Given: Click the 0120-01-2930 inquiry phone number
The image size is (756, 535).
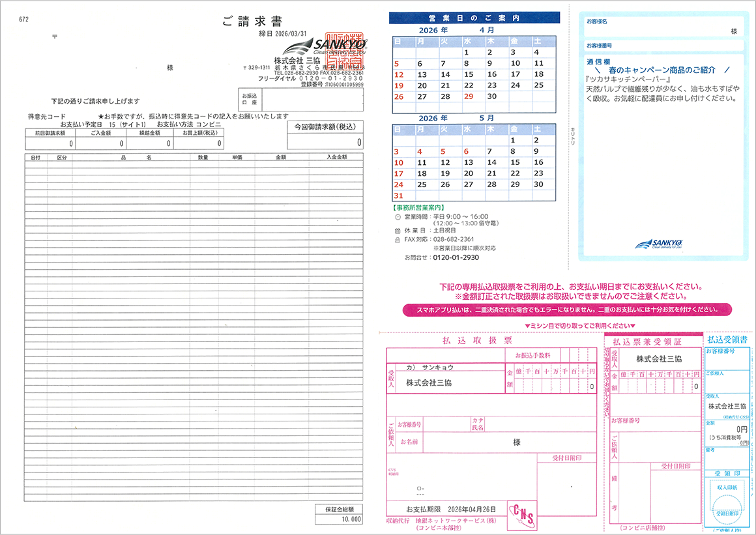Looking at the screenshot, I should tap(456, 258).
